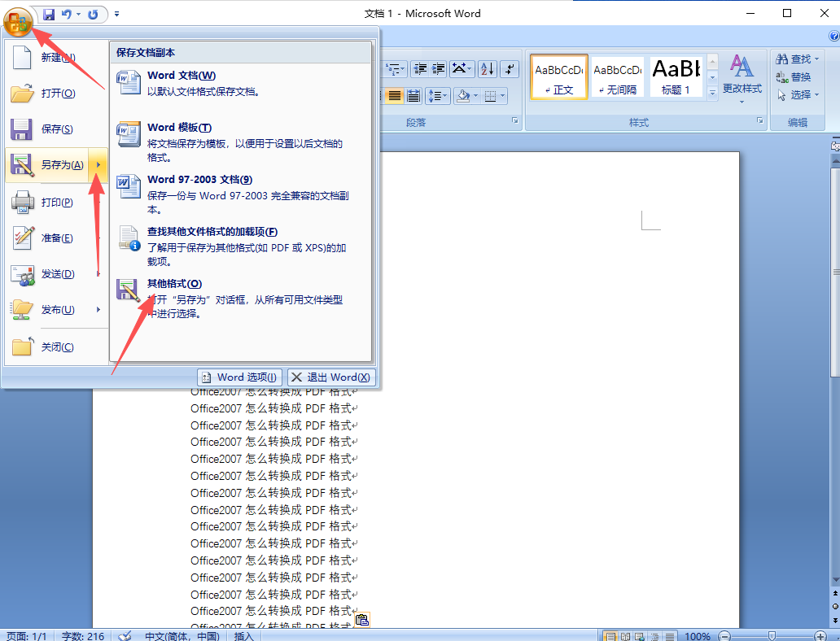This screenshot has width=840, height=641.
Task: Click the Paste Options clipboard icon
Action: pyautogui.click(x=362, y=620)
